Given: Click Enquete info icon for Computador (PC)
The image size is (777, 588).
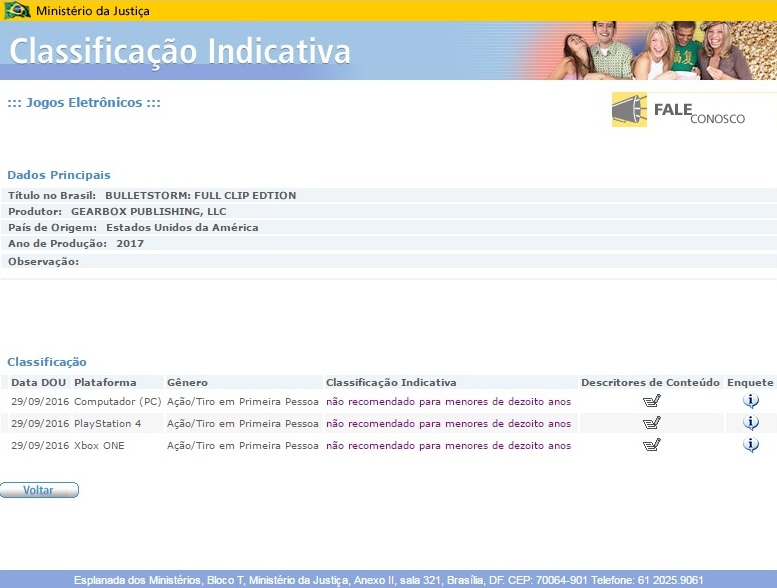Looking at the screenshot, I should 751,401.
